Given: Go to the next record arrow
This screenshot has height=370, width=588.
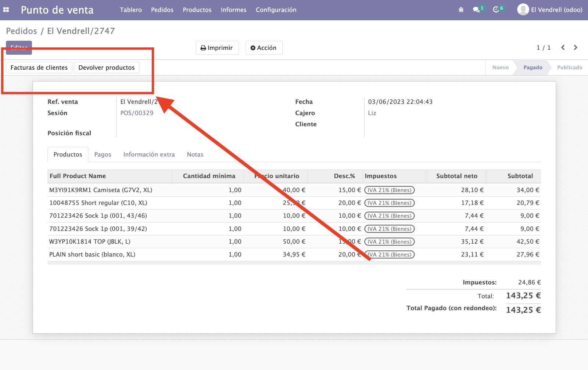Looking at the screenshot, I should [x=576, y=48].
